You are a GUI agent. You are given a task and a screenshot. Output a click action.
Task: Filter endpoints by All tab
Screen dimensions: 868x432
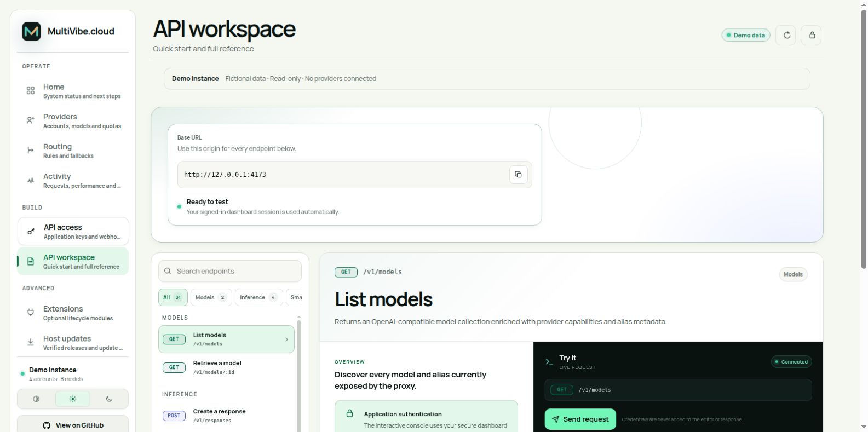tap(173, 297)
